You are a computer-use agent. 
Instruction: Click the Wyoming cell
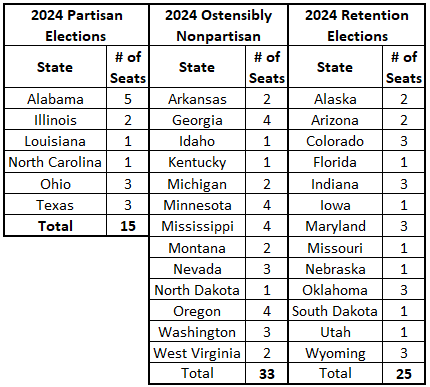pyautogui.click(x=335, y=353)
